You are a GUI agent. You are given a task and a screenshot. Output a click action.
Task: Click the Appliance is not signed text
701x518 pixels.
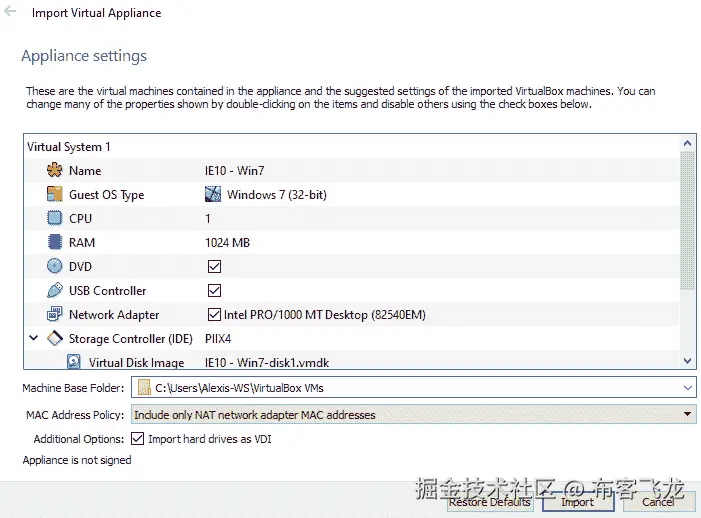pyautogui.click(x=77, y=460)
